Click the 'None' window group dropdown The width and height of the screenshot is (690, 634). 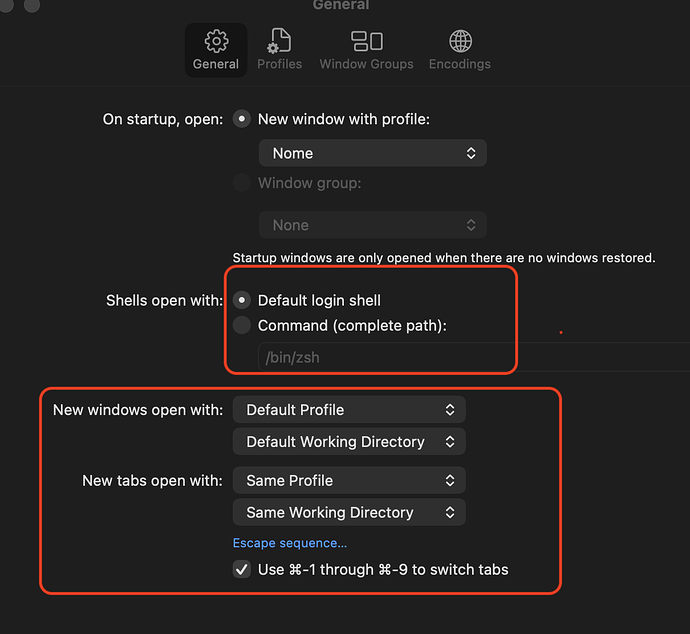(x=372, y=225)
